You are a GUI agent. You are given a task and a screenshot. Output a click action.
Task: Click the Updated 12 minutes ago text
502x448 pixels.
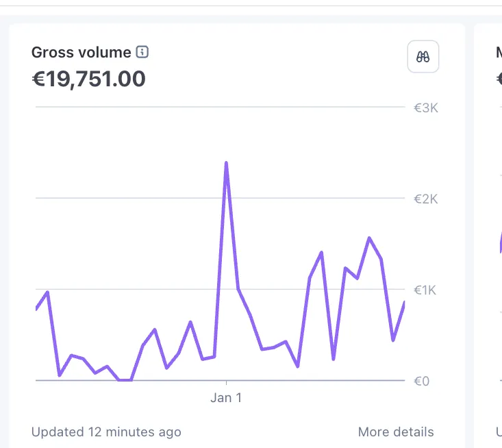[106, 432]
